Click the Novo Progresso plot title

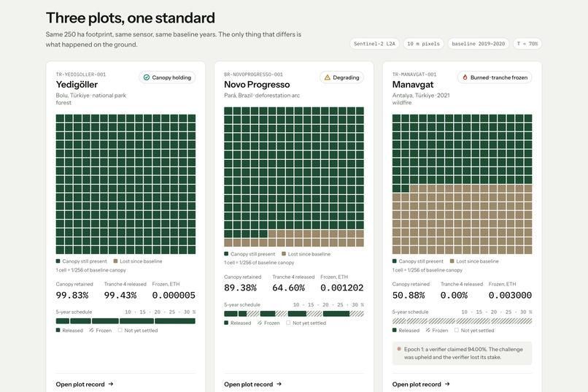pyautogui.click(x=257, y=85)
